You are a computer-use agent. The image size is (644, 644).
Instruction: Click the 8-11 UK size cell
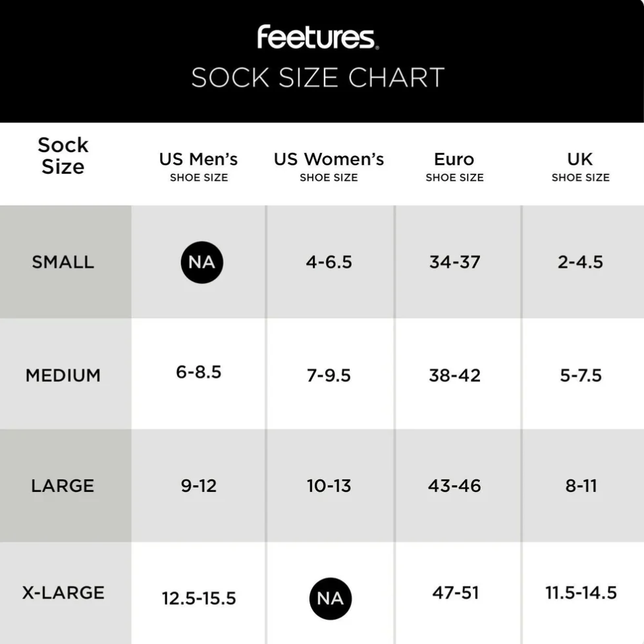(581, 486)
